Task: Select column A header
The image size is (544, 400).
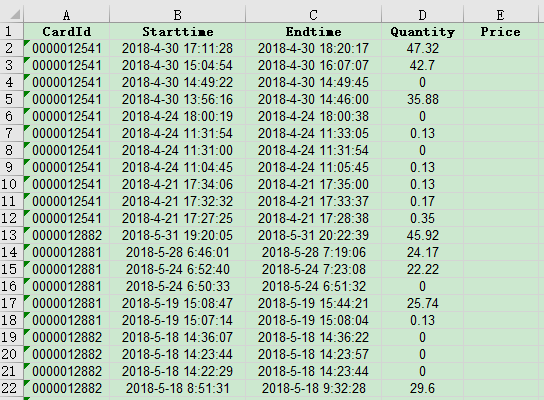Action: (x=67, y=15)
